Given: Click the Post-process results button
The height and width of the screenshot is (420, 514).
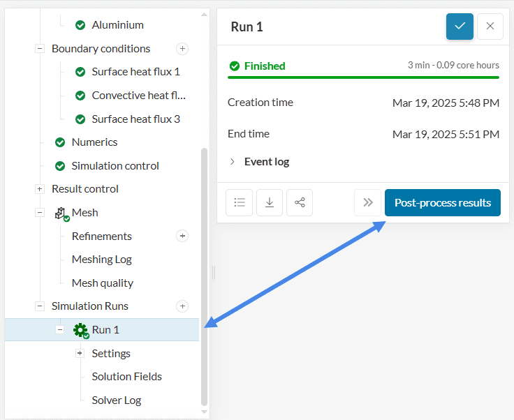Looking at the screenshot, I should [442, 203].
